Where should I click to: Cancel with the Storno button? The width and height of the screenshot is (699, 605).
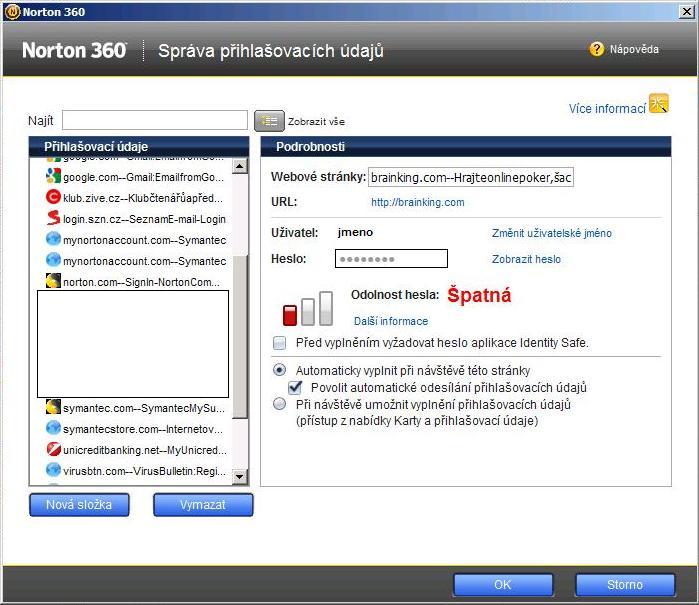[x=625, y=584]
